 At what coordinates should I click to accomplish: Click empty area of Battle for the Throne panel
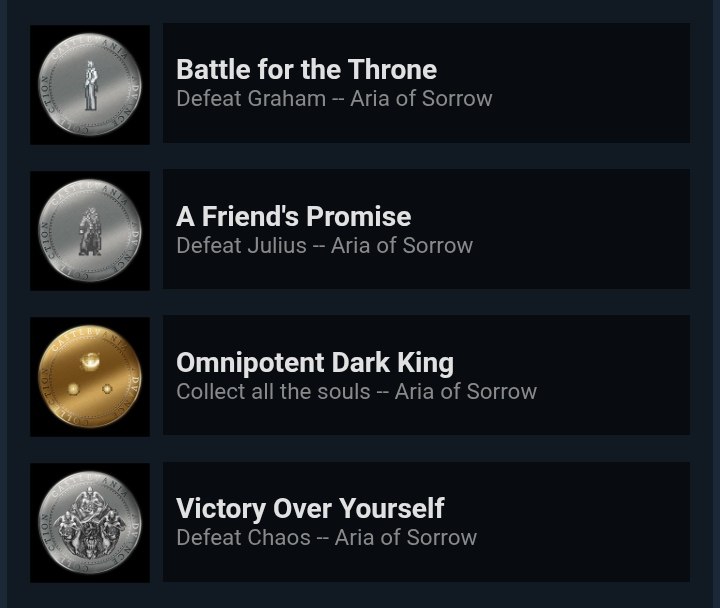tap(592, 83)
